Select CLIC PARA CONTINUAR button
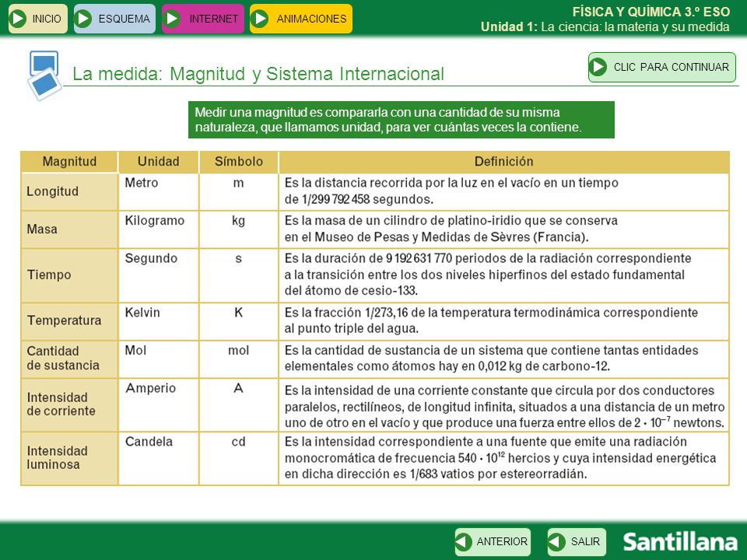 [662, 67]
